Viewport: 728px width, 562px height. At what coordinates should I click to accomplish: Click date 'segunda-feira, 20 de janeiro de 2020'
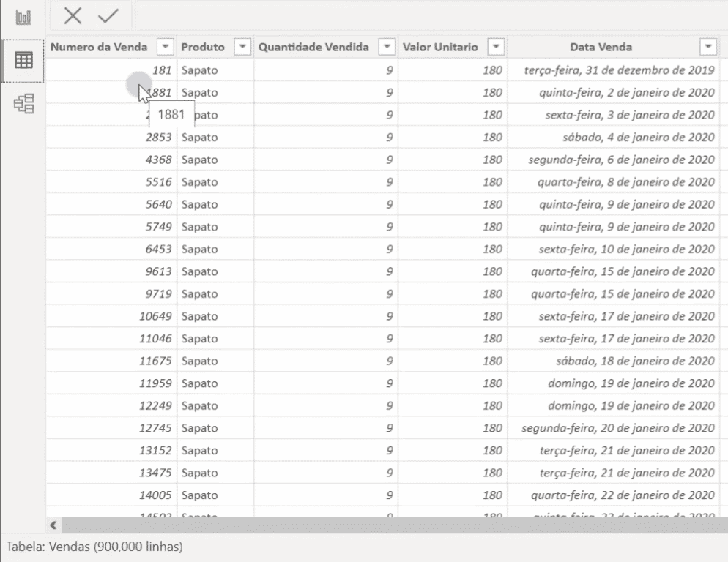(618, 428)
